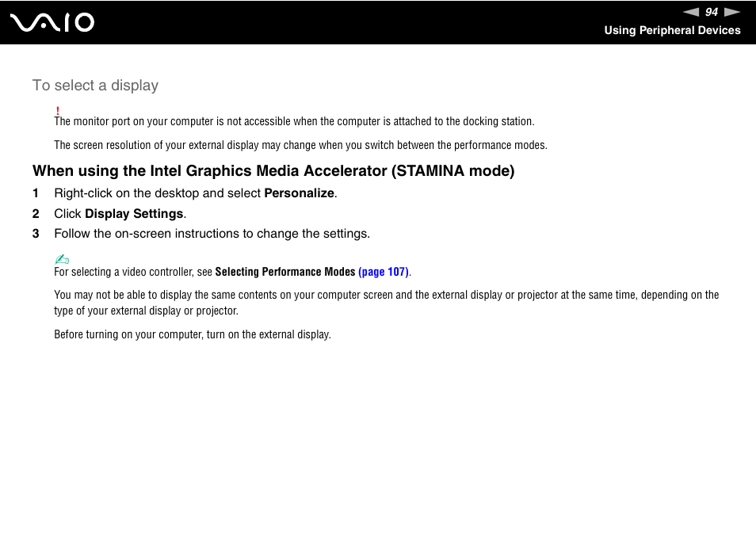Click the green pencil note icon
Screen dimensions: 756x534
click(x=62, y=259)
